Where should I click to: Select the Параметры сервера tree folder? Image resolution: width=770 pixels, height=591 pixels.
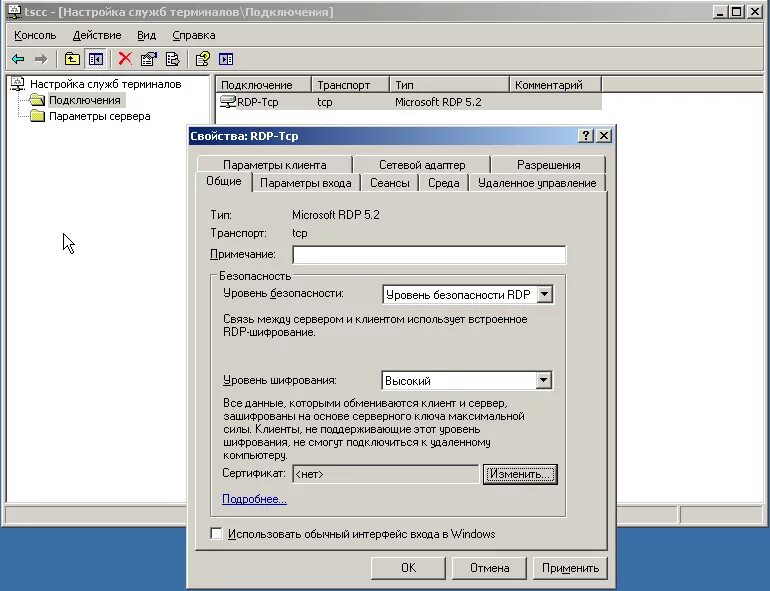click(x=100, y=116)
